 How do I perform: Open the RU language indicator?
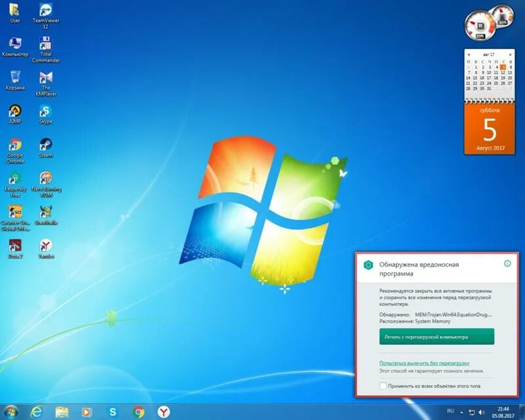450,411
